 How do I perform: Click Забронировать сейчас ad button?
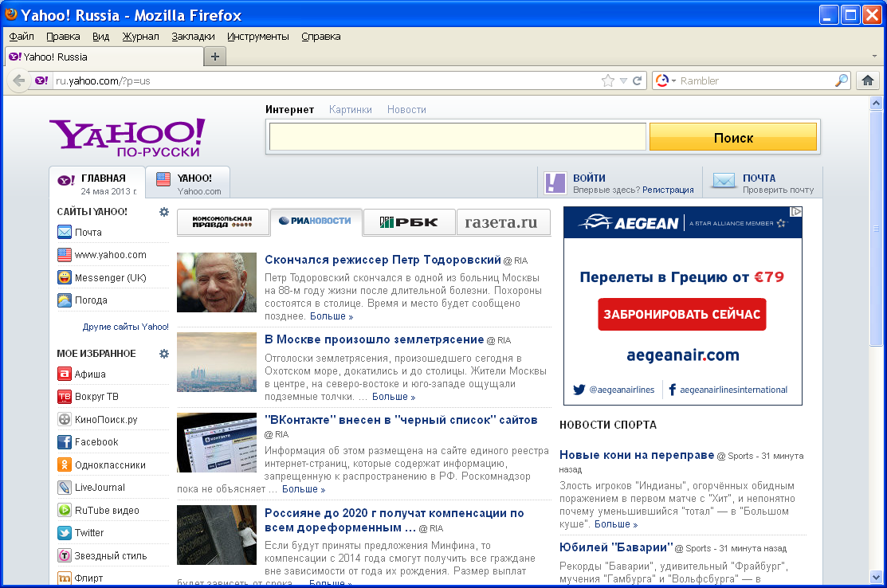point(682,315)
